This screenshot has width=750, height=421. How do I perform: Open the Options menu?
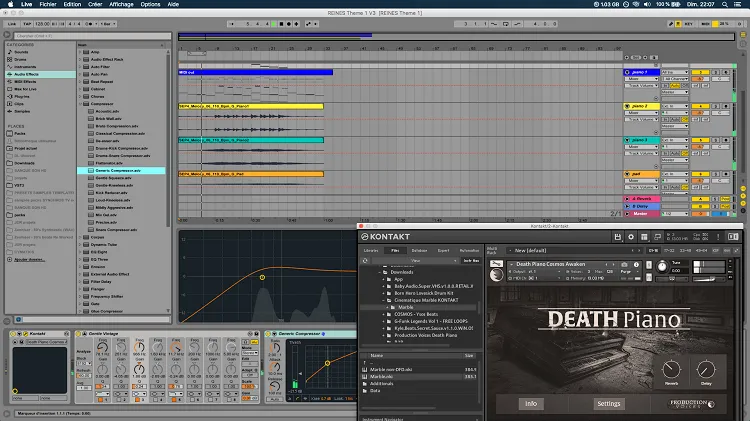tap(150, 4)
